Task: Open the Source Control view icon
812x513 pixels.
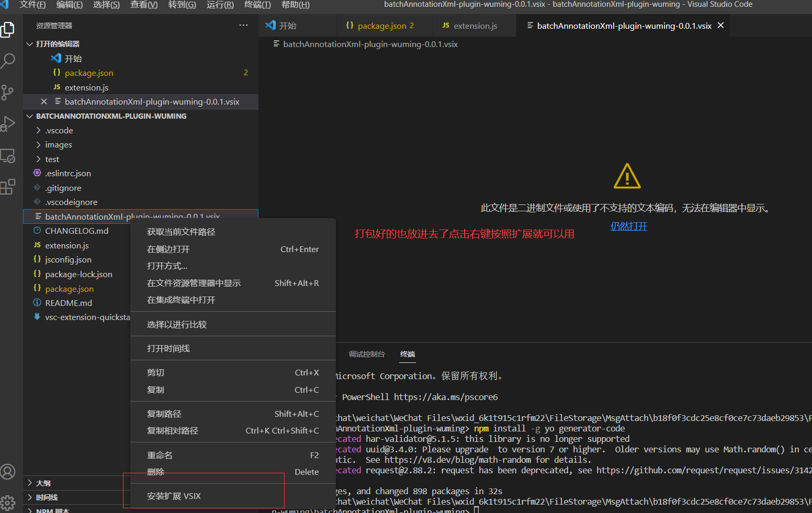Action: 8,93
